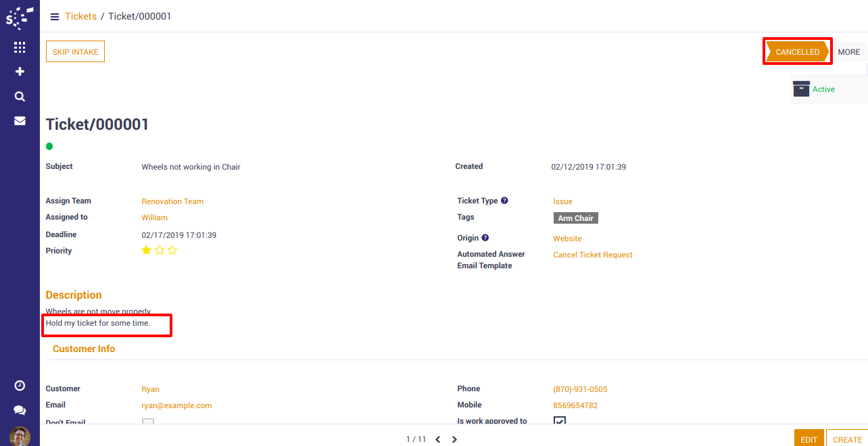Expand the MORE status dropdown
This screenshot has height=446, width=868.
coord(848,52)
